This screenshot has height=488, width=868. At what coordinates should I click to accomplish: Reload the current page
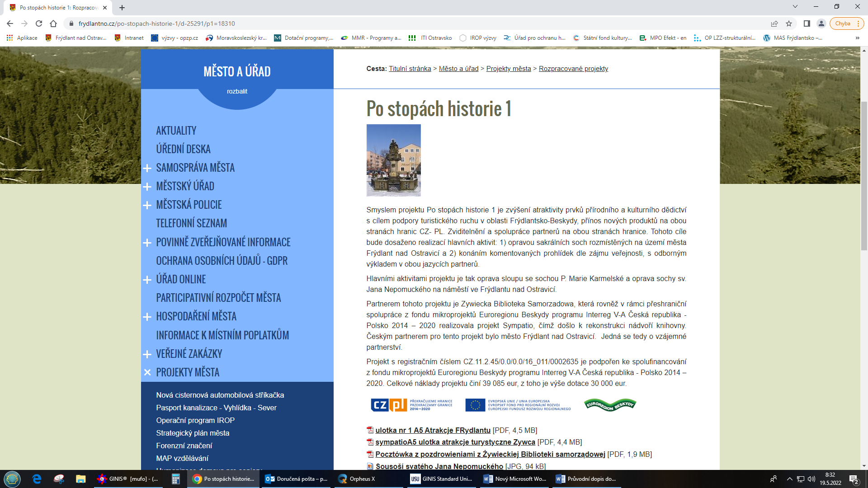39,23
